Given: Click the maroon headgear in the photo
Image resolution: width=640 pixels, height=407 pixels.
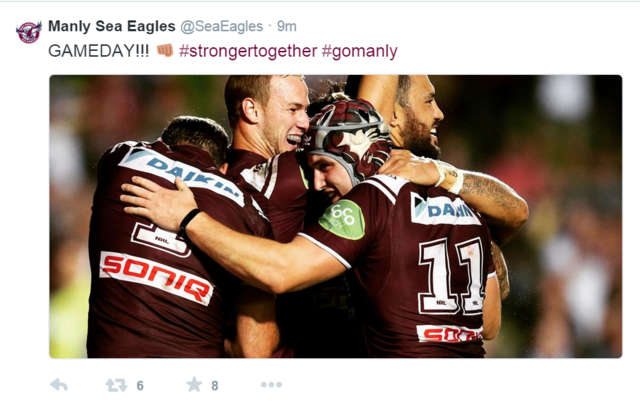Looking at the screenshot, I should tap(348, 134).
